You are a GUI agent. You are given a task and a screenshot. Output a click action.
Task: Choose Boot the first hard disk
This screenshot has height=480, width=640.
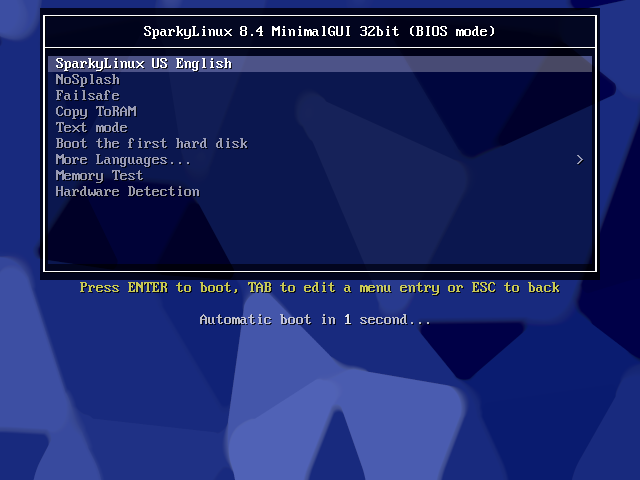pos(320,143)
